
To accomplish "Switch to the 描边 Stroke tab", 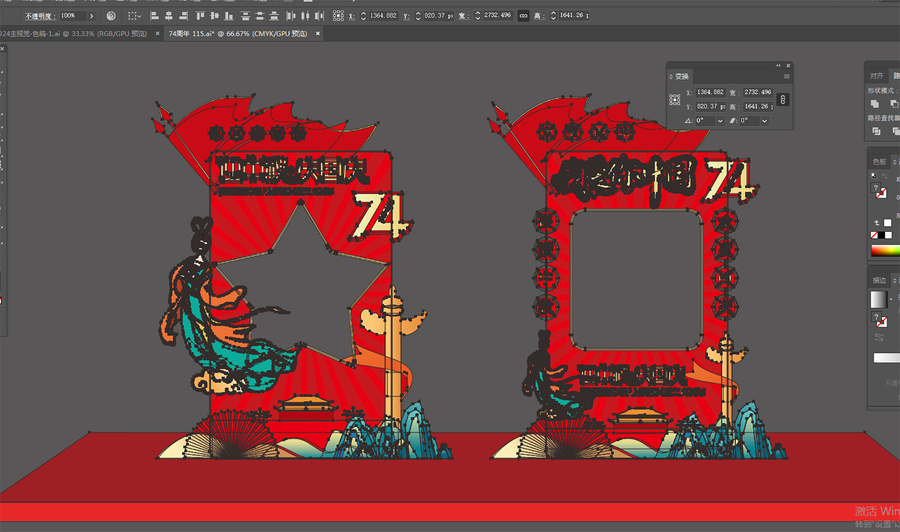I will [x=879, y=280].
